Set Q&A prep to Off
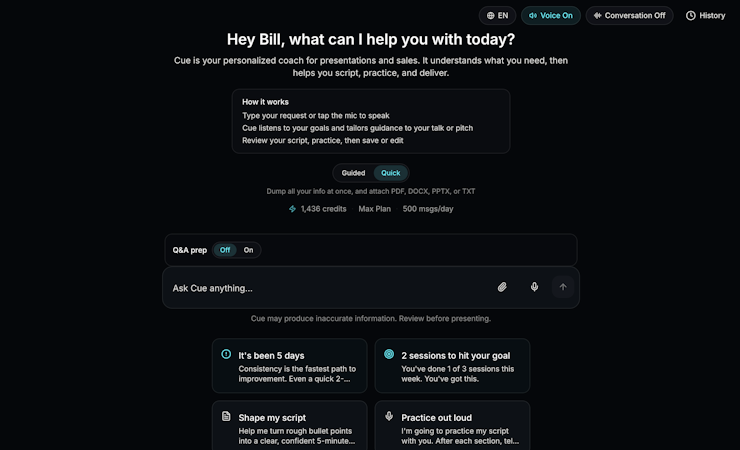Screen dimensions: 740x450 [225, 250]
